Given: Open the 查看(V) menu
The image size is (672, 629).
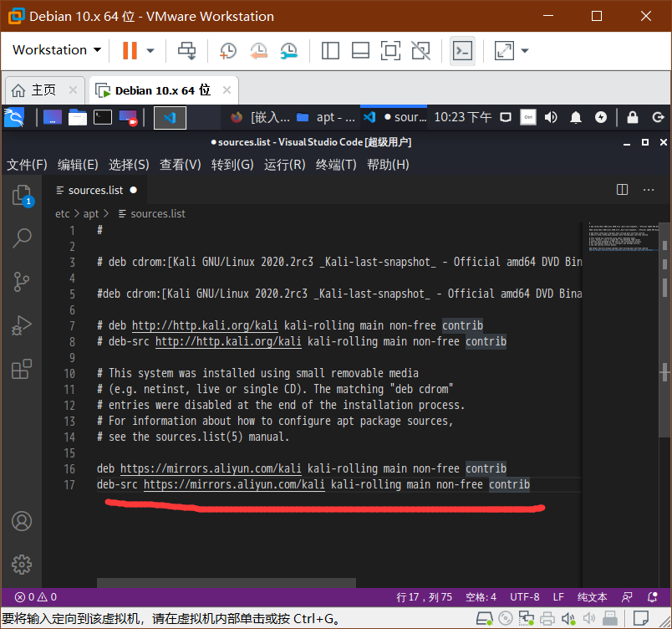Looking at the screenshot, I should (180, 164).
